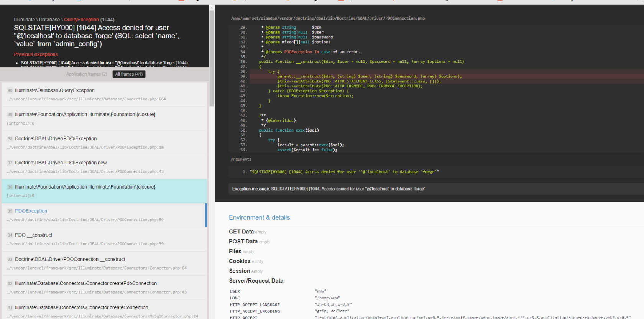Select frame 39 Foundation closure
The width and height of the screenshot is (644, 319).
click(104, 118)
